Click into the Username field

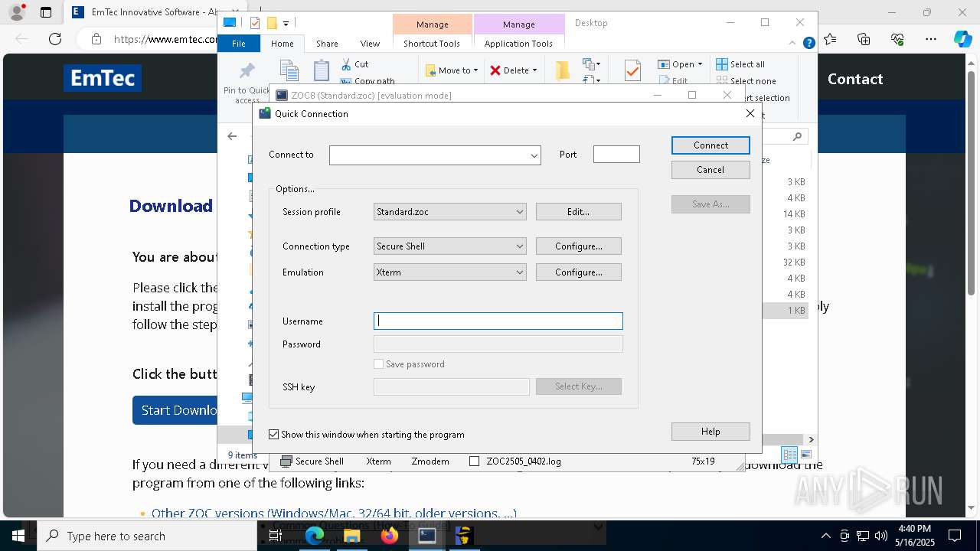tap(498, 321)
